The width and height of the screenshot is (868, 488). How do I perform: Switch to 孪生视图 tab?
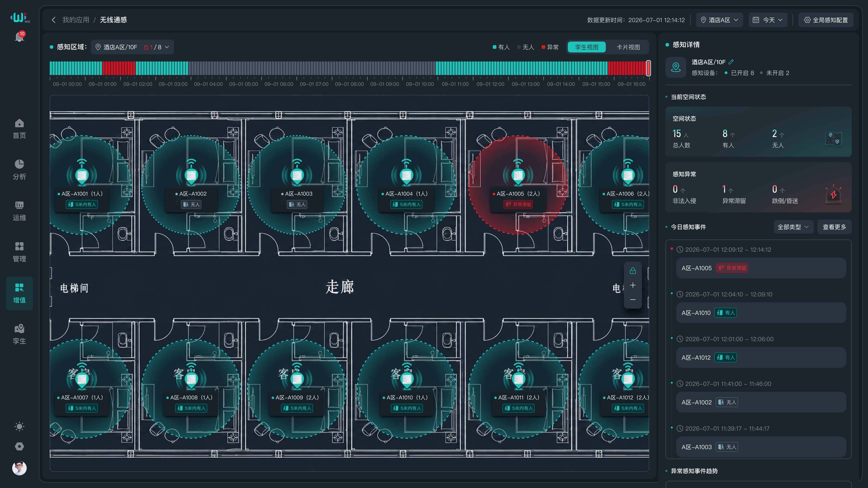(587, 47)
